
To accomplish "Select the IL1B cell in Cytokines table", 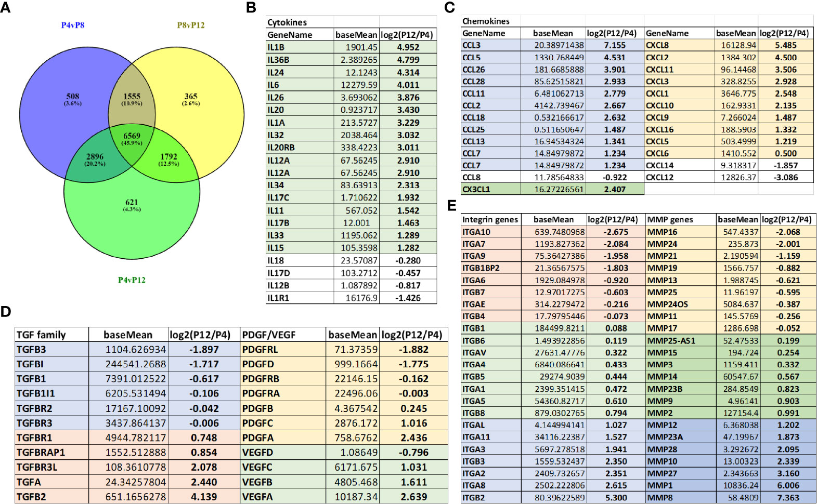I will tap(300, 47).
